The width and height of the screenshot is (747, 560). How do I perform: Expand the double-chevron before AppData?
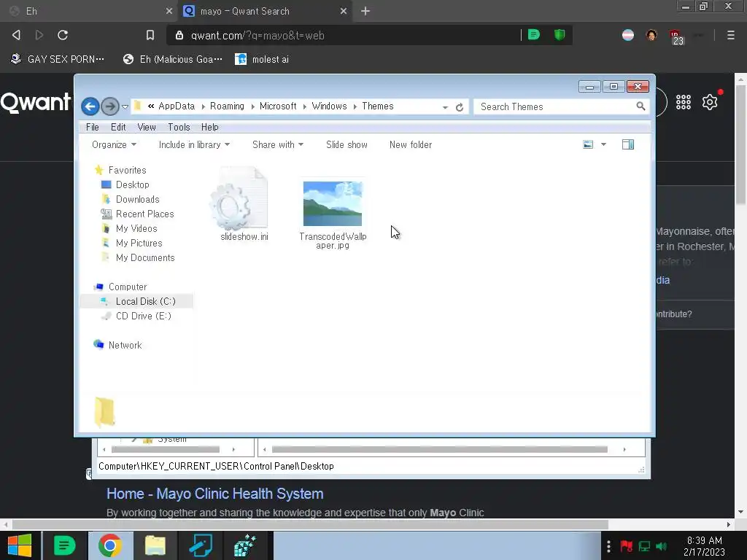click(150, 106)
